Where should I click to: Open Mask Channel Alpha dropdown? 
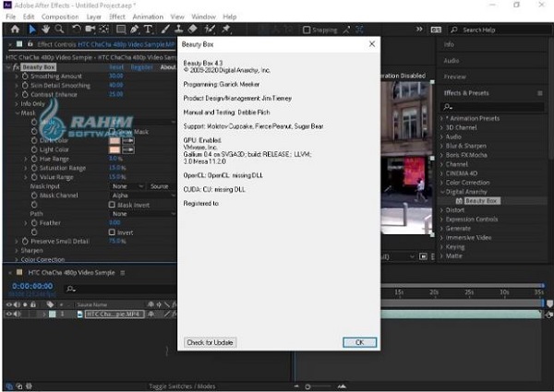[143, 196]
